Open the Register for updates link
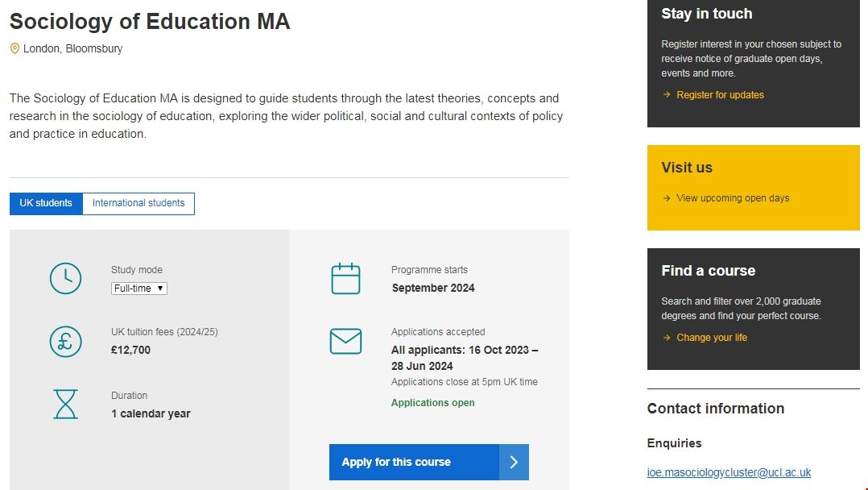Screen dimensions: 868x490 pyautogui.click(x=720, y=95)
